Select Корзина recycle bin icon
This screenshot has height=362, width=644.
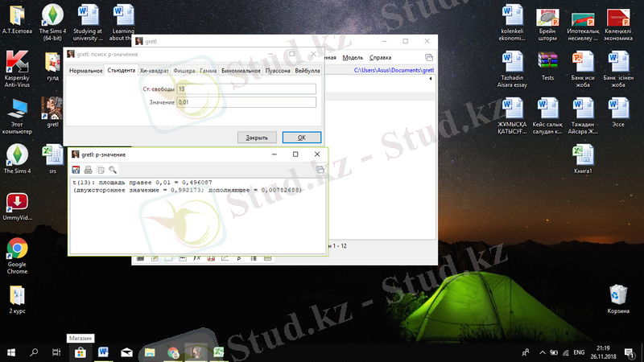tap(618, 298)
